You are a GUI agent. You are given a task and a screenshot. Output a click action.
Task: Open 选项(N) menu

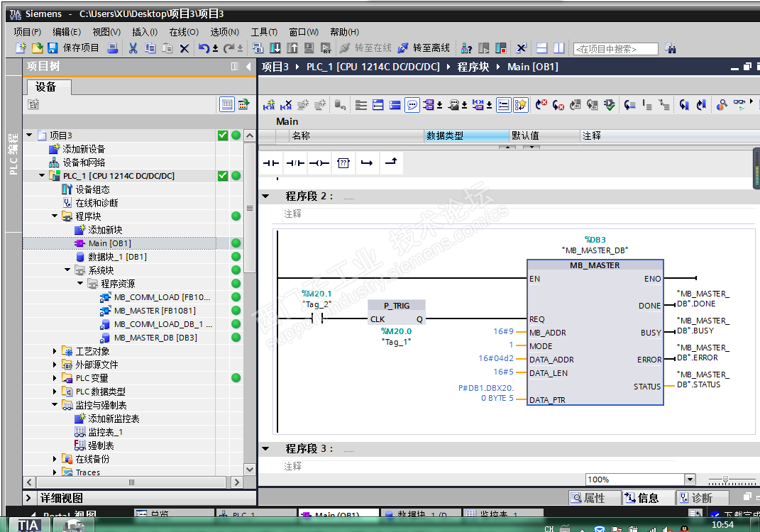tap(224, 32)
